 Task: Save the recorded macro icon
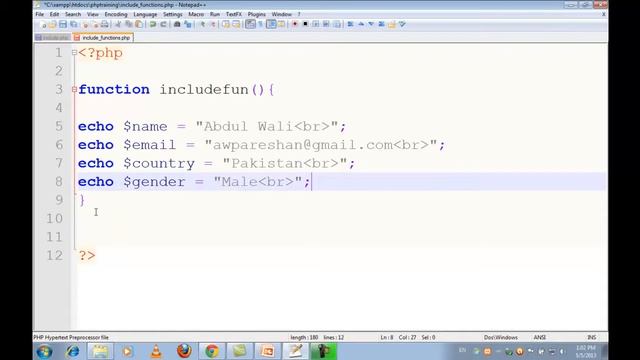coord(337,24)
